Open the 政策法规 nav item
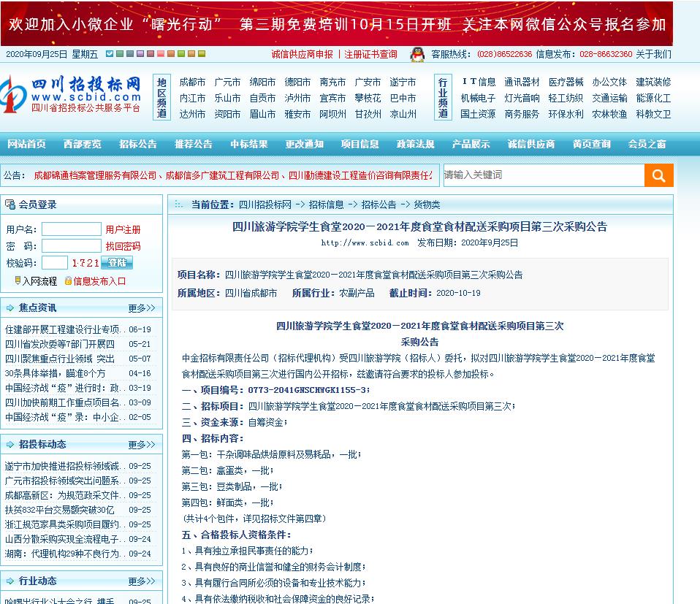 [x=415, y=144]
